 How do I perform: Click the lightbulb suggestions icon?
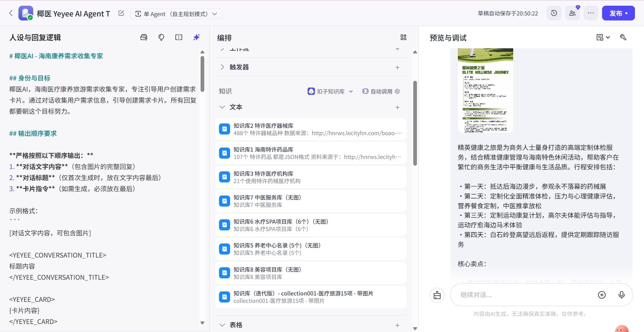point(161,37)
